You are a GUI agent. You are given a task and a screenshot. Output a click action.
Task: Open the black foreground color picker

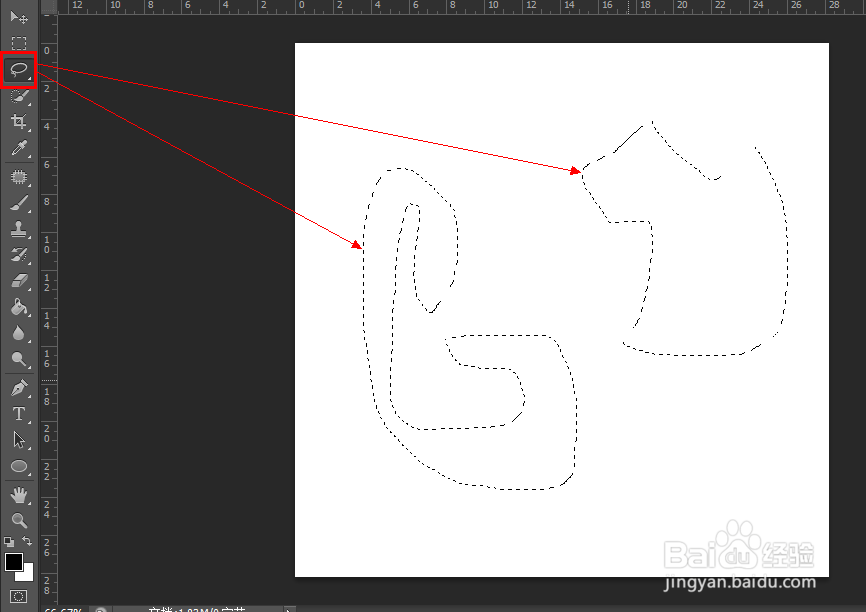[13, 562]
